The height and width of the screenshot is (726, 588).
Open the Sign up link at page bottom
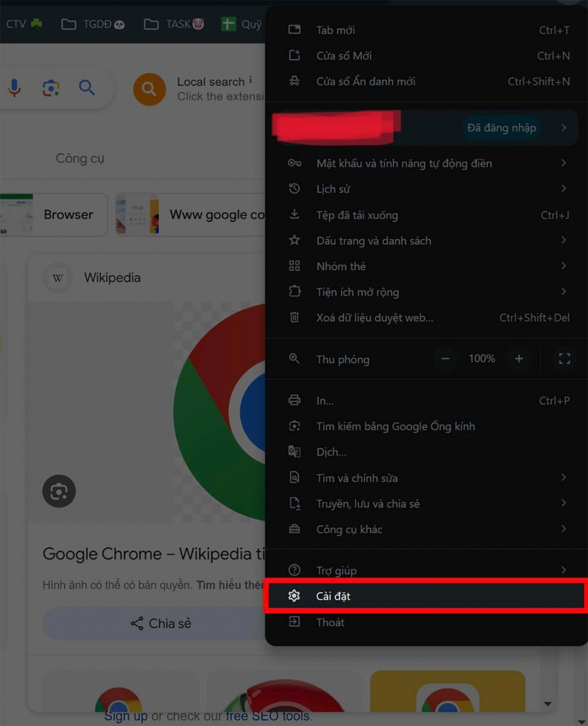pyautogui.click(x=126, y=716)
